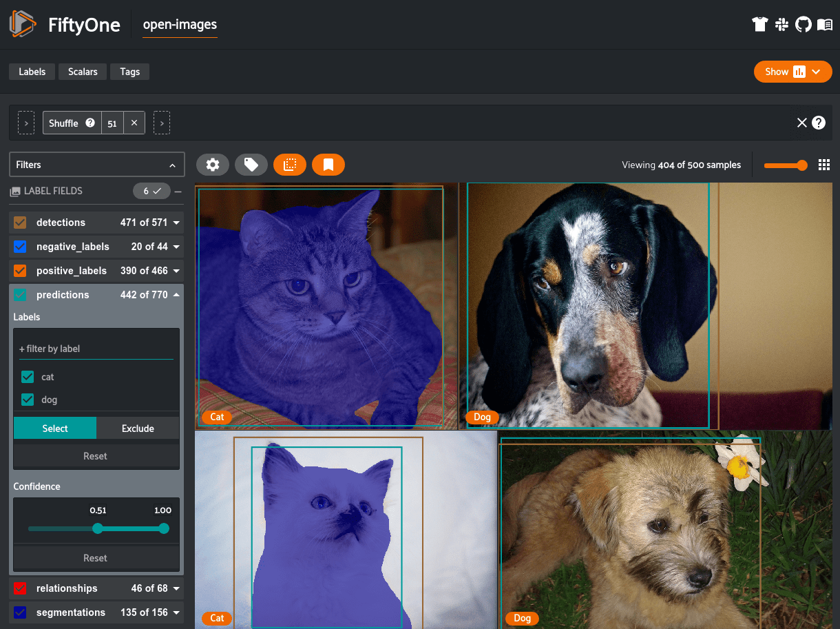The image size is (840, 629).
Task: Click the help question mark icon
Action: click(819, 123)
